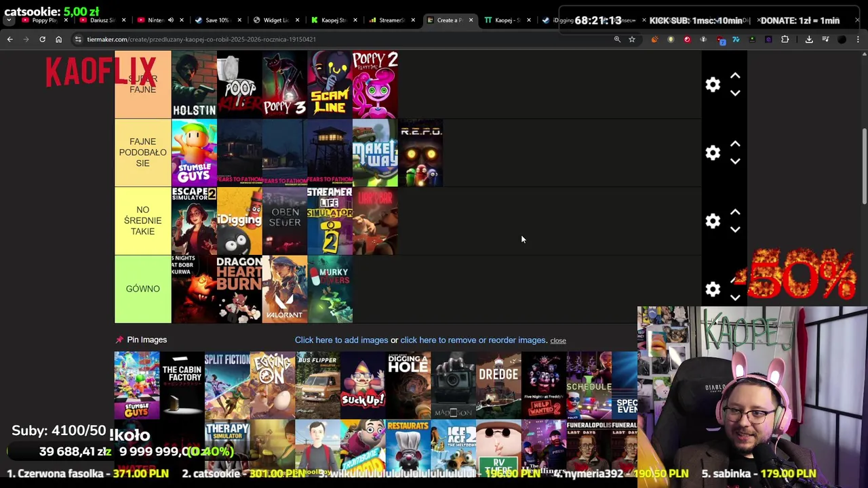Screen dimensions: 868x488
Task: Pick Bus Flipper from image pool
Action: coord(317,385)
